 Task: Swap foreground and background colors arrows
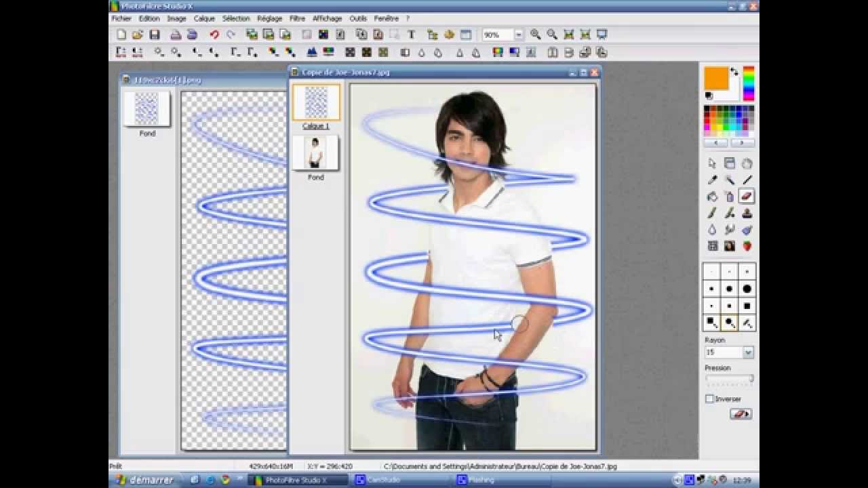[734, 72]
